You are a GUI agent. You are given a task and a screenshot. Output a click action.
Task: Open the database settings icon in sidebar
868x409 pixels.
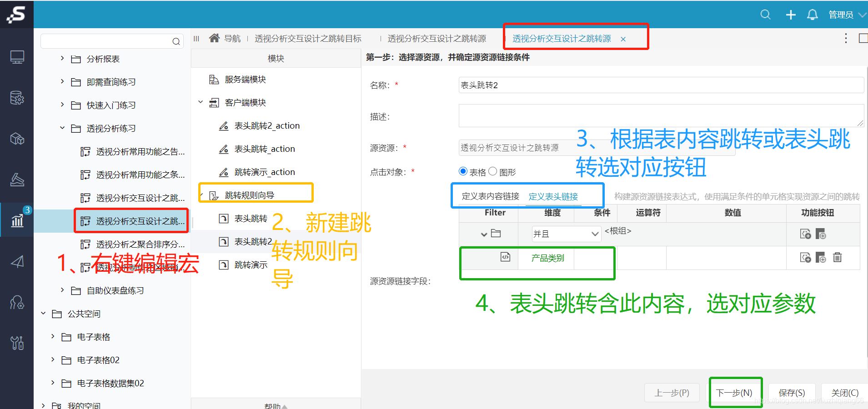coord(17,98)
